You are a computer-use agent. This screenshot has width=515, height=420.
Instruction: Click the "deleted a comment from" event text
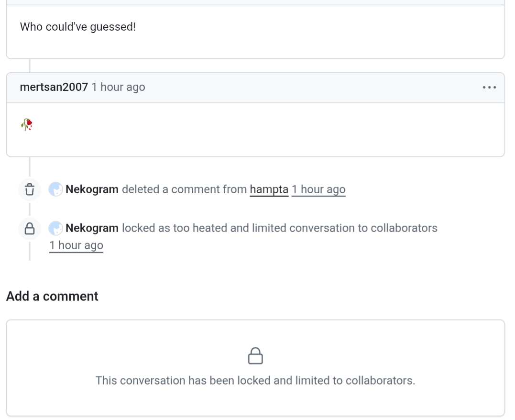(184, 189)
